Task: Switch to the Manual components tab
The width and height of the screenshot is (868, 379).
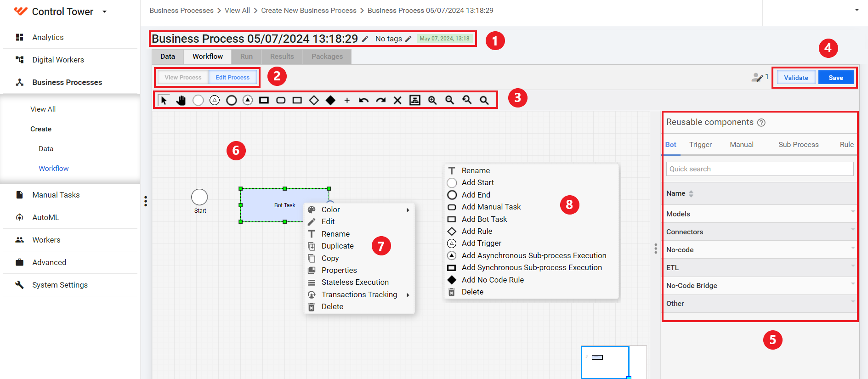Action: coord(742,145)
